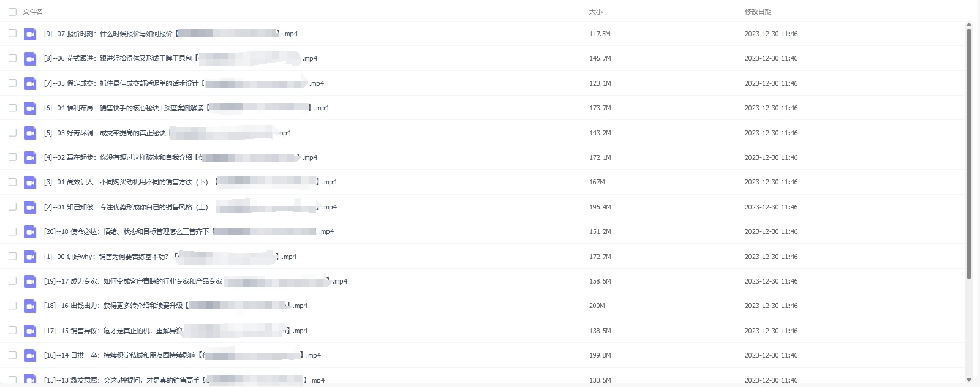Sort list by 修改日期 column header
This screenshot has width=980, height=387.
(x=758, y=12)
